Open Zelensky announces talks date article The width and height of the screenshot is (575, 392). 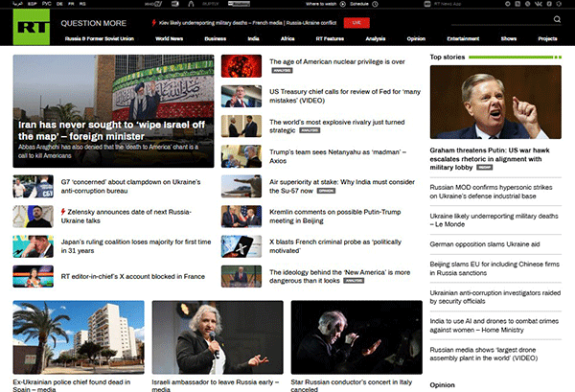coord(126,217)
